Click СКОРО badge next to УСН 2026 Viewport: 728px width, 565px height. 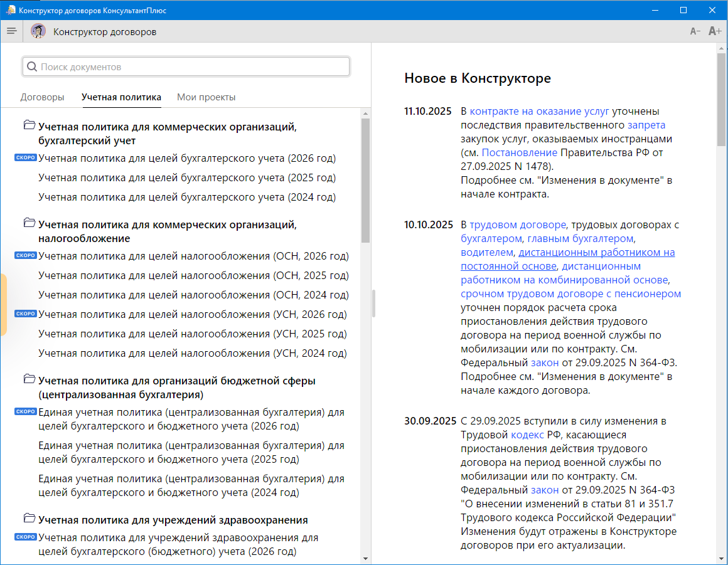(x=26, y=314)
